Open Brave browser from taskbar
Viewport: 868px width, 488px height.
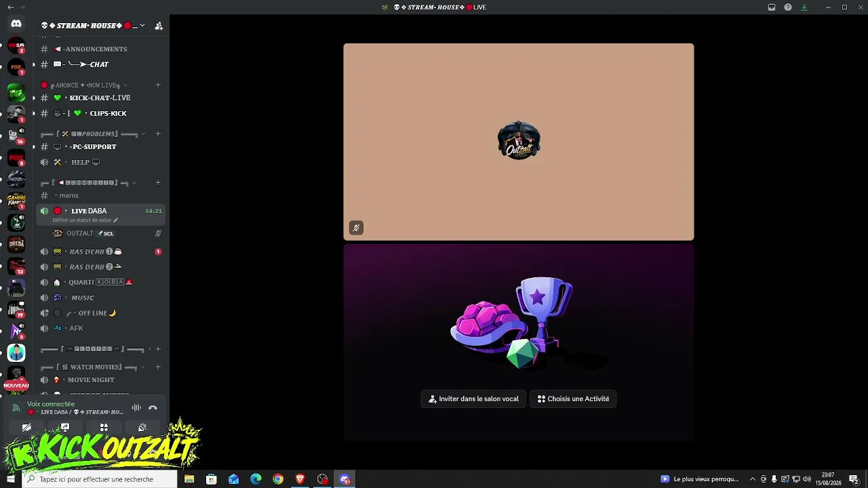click(x=300, y=479)
